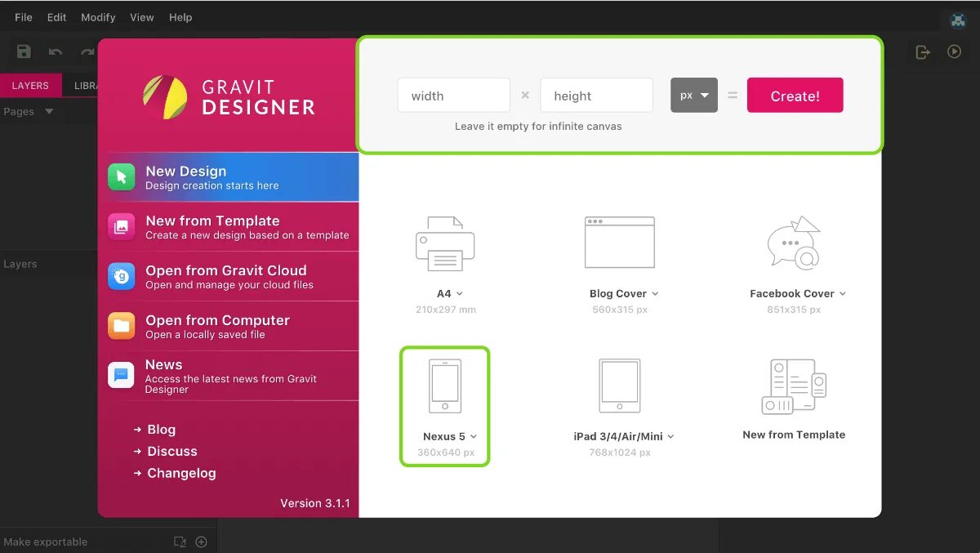The height and width of the screenshot is (553, 980).
Task: Open the Help menu
Action: click(180, 17)
